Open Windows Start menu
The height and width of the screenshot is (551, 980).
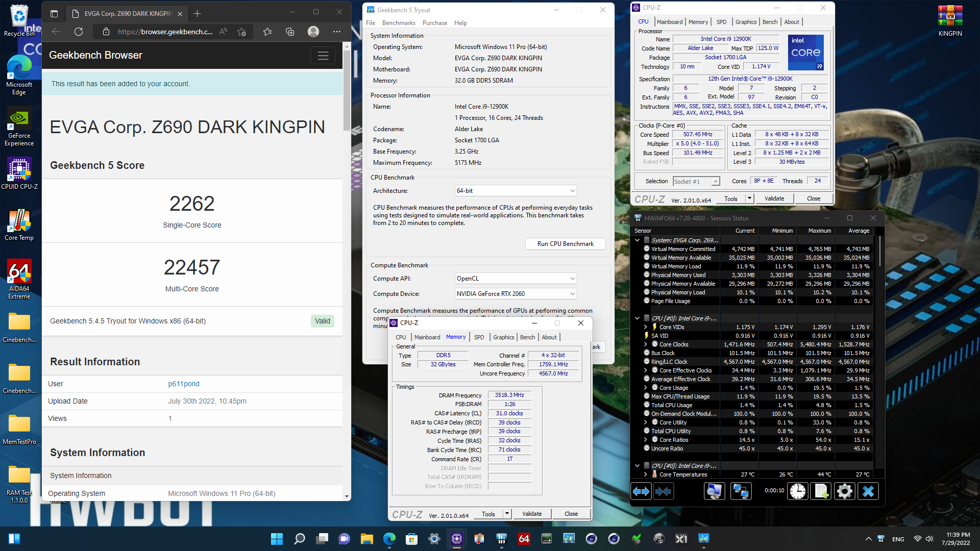(x=277, y=539)
